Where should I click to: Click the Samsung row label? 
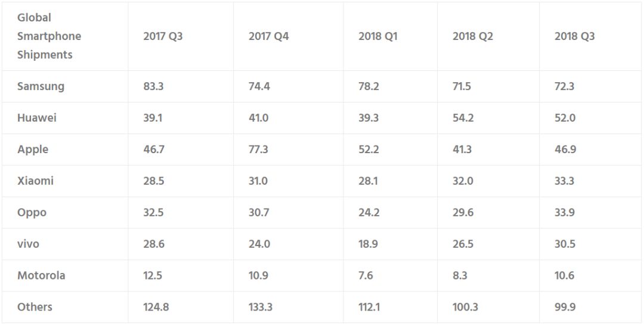coord(41,86)
